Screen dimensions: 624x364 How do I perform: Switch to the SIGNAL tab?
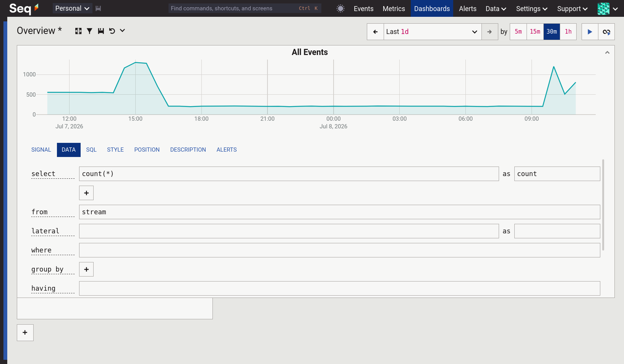[41, 150]
